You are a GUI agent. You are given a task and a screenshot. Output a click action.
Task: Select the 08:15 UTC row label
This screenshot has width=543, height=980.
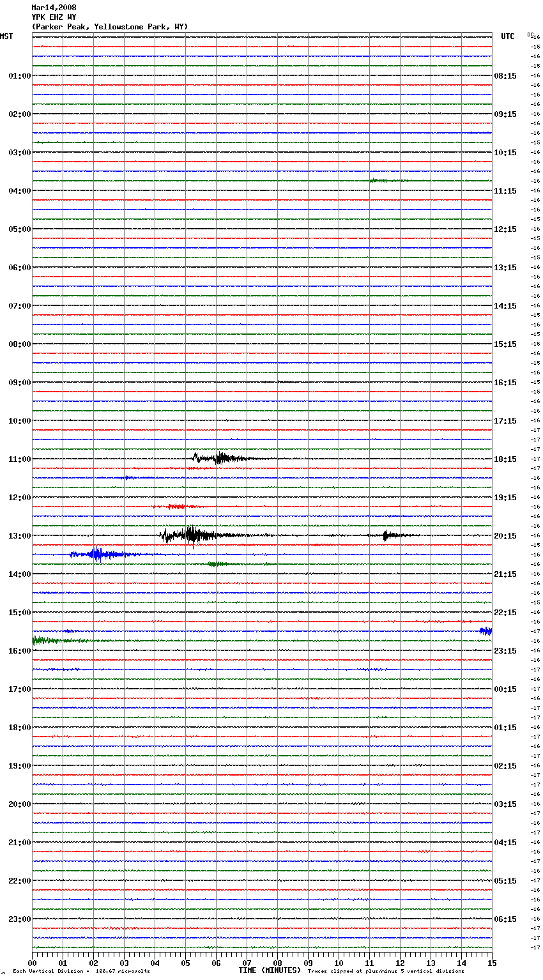point(505,76)
